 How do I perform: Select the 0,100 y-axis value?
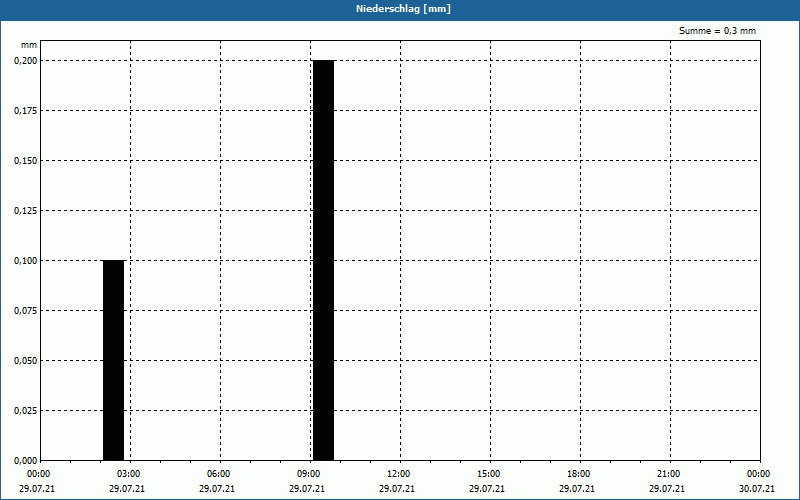26,261
